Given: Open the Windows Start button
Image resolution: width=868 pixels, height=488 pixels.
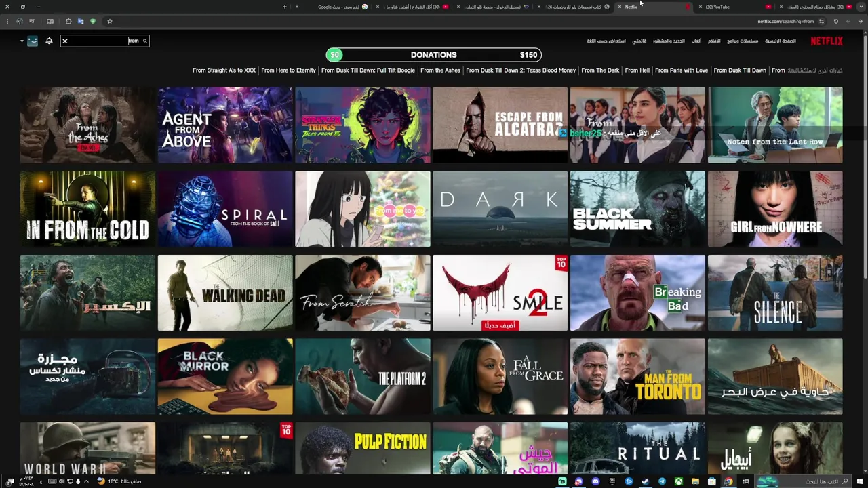Looking at the screenshot, I should pyautogui.click(x=860, y=481).
